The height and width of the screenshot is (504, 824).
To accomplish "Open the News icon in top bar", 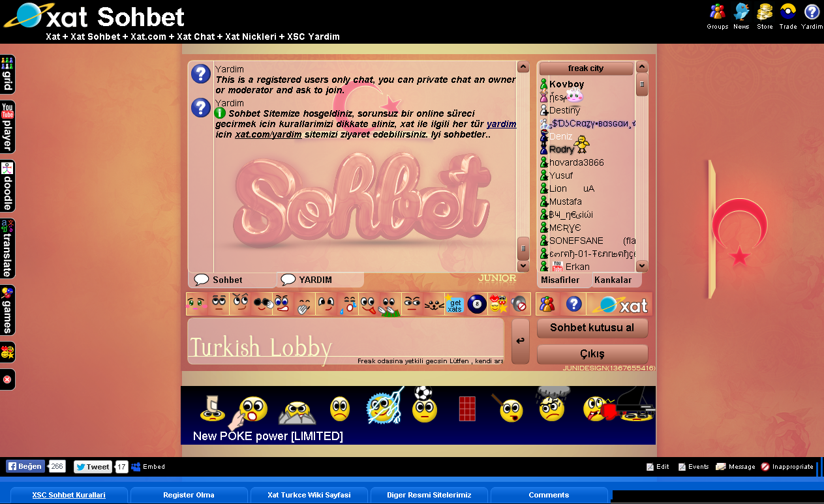I will (741, 16).
